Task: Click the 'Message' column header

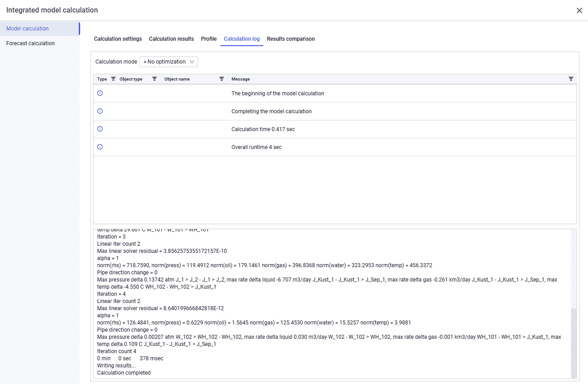Action: tap(240, 79)
